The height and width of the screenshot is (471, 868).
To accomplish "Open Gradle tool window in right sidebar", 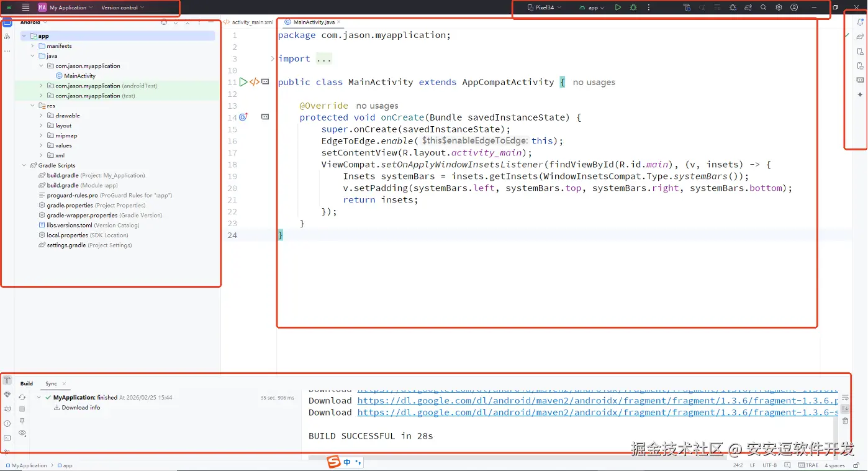I will 860,37.
